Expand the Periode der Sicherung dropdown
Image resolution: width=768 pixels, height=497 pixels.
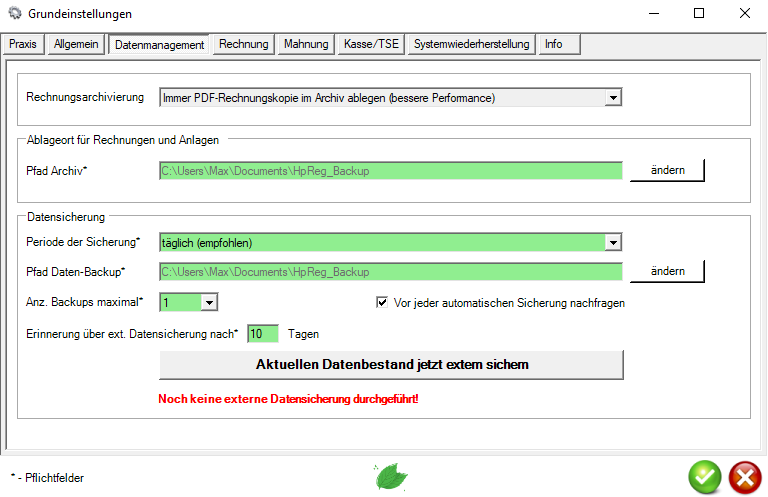[613, 242]
